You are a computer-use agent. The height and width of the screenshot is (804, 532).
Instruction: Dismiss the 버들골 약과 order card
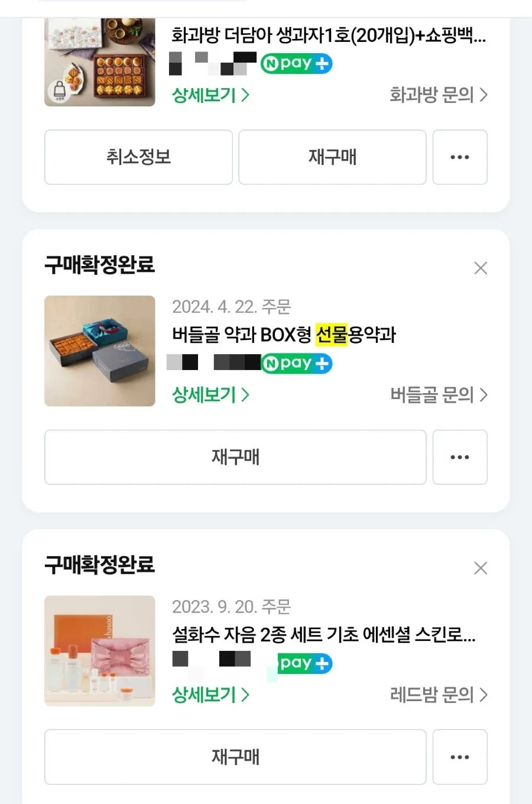481,268
